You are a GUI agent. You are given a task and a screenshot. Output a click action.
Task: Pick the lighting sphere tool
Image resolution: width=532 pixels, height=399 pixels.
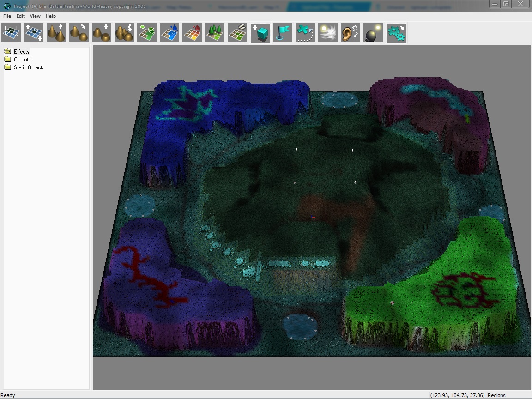pyautogui.click(x=373, y=33)
